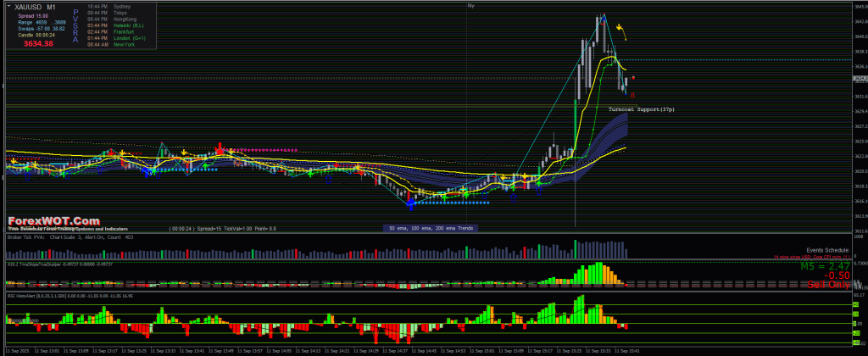Screen dimensions: 868x356
Task: Click the yellow curved arrow near the peak
Action: [623, 32]
